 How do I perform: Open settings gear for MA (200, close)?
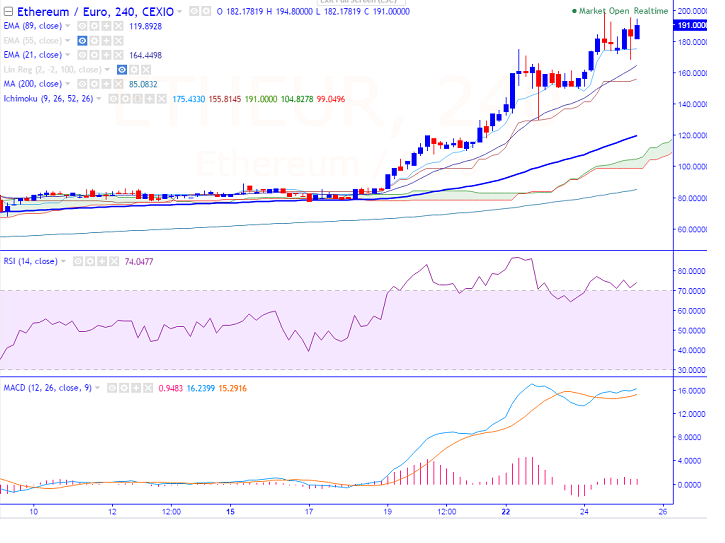94,84
